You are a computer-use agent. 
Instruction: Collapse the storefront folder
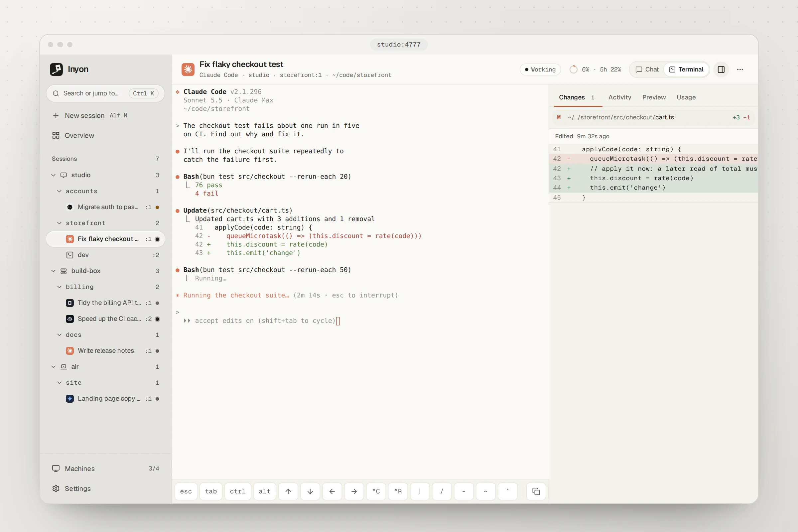coord(60,223)
